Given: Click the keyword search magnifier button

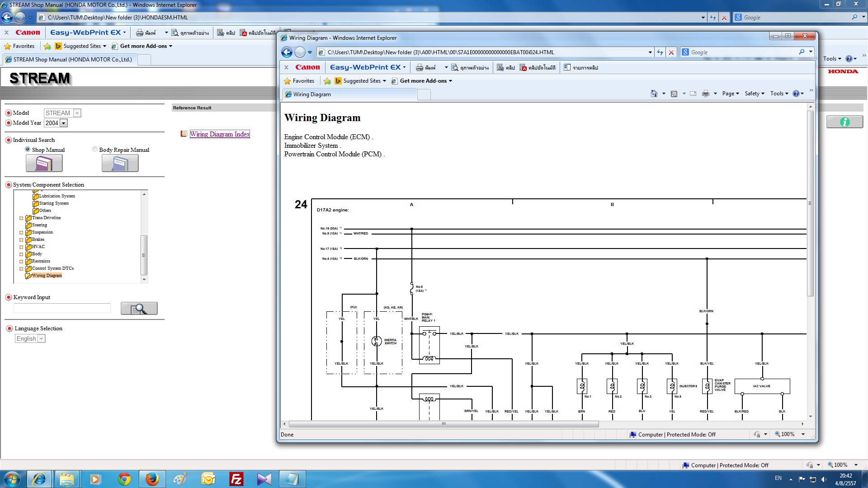Looking at the screenshot, I should tap(139, 309).
